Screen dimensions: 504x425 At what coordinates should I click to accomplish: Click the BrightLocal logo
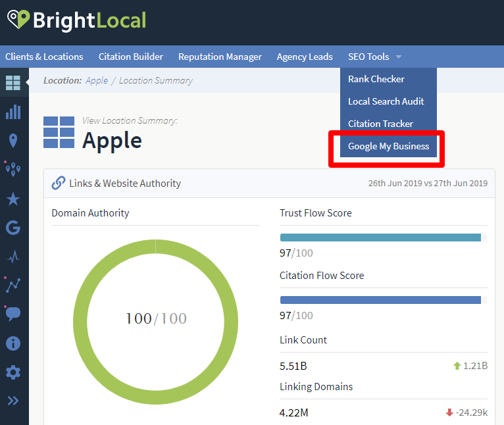coord(76,20)
